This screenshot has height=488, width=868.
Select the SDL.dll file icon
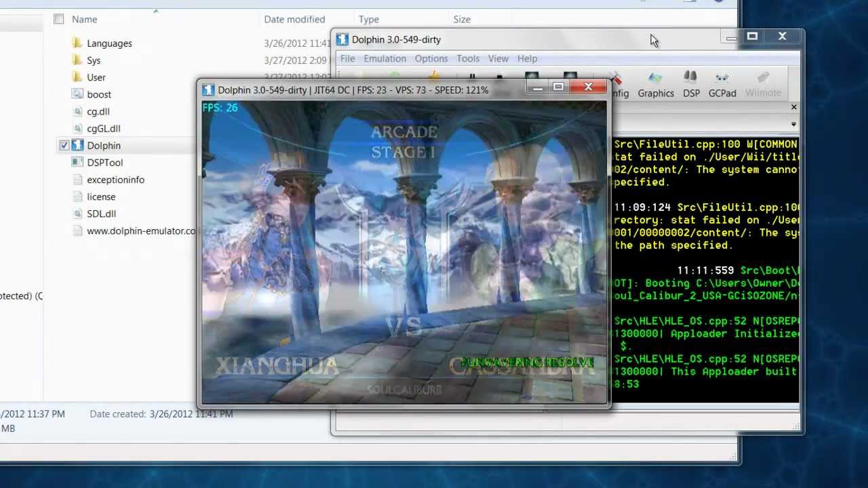77,213
